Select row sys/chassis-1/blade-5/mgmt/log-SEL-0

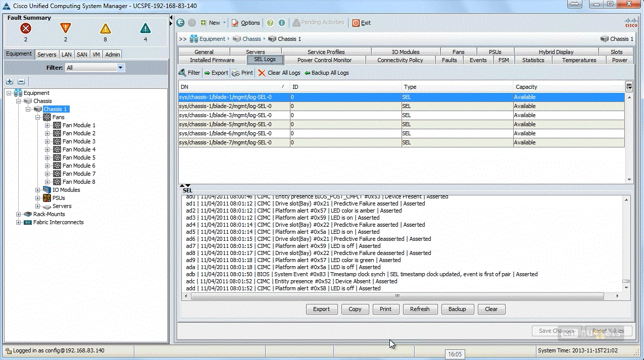click(402, 124)
